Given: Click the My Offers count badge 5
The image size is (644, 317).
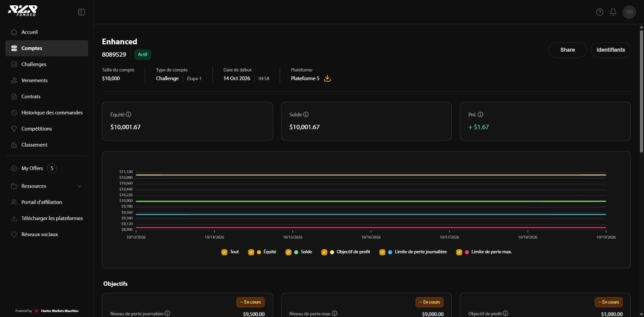Looking at the screenshot, I should pyautogui.click(x=52, y=168).
